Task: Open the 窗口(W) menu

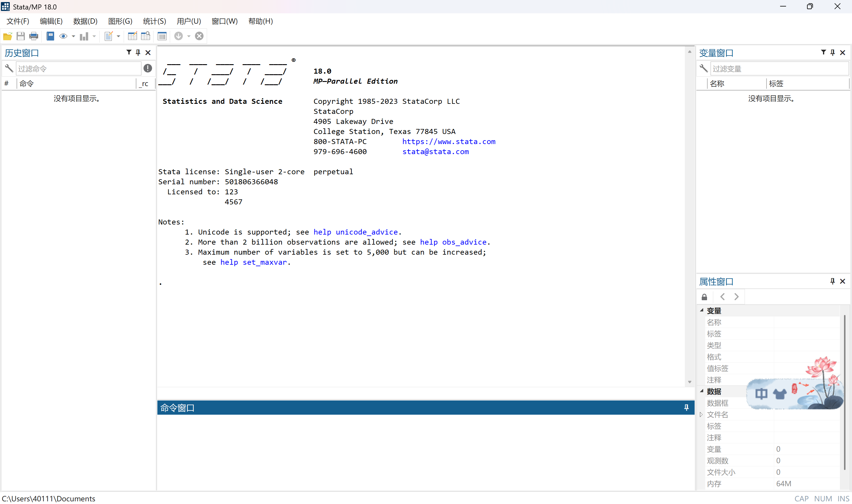Action: 225,21
